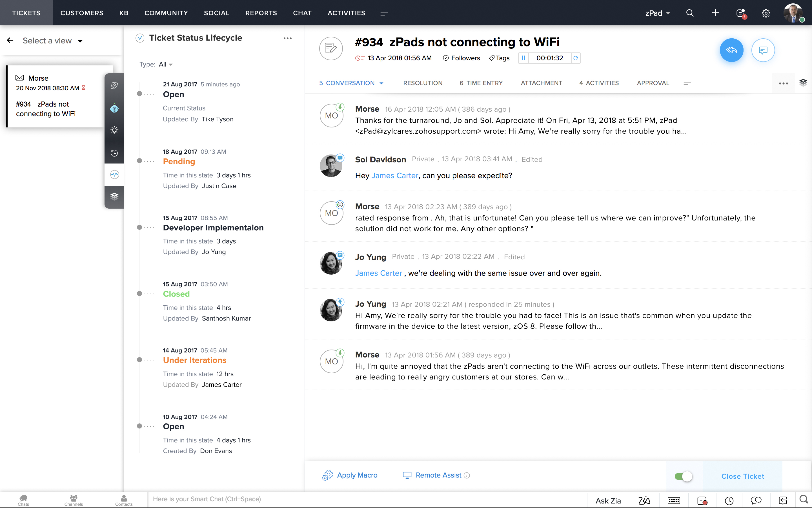This screenshot has height=508, width=812.
Task: Click the Apply Macro link
Action: pos(357,475)
